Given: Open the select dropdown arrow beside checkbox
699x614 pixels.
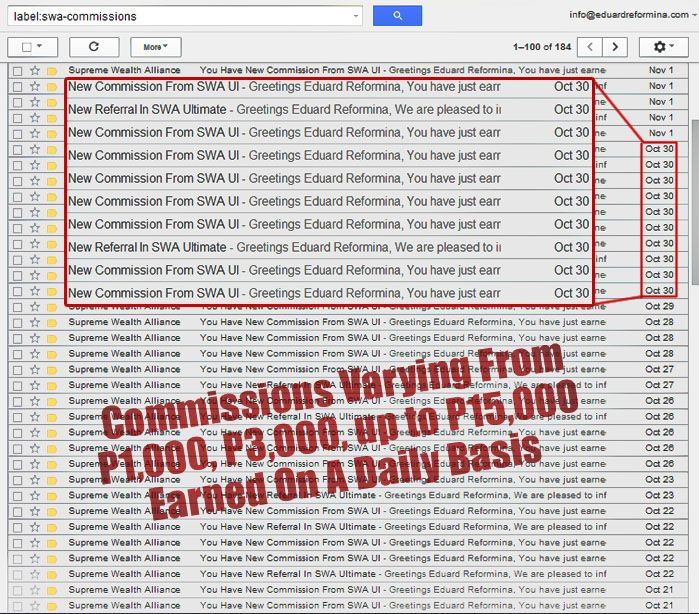Looking at the screenshot, I should coord(40,46).
